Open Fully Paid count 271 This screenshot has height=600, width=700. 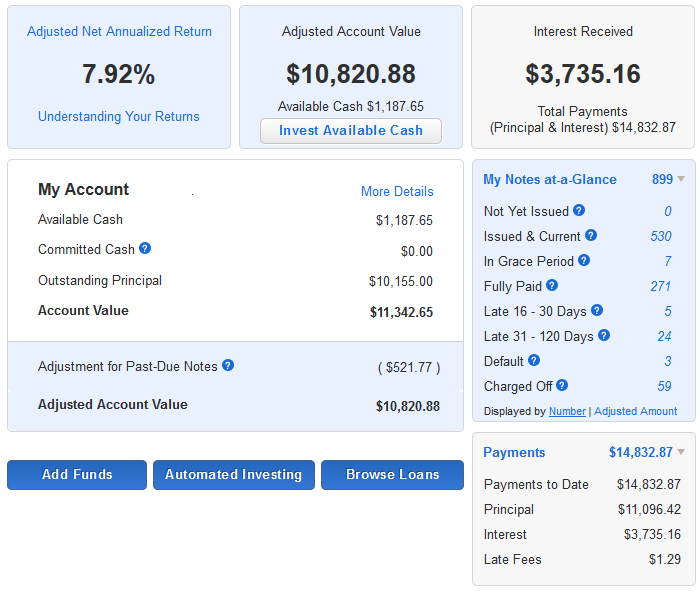coord(661,286)
